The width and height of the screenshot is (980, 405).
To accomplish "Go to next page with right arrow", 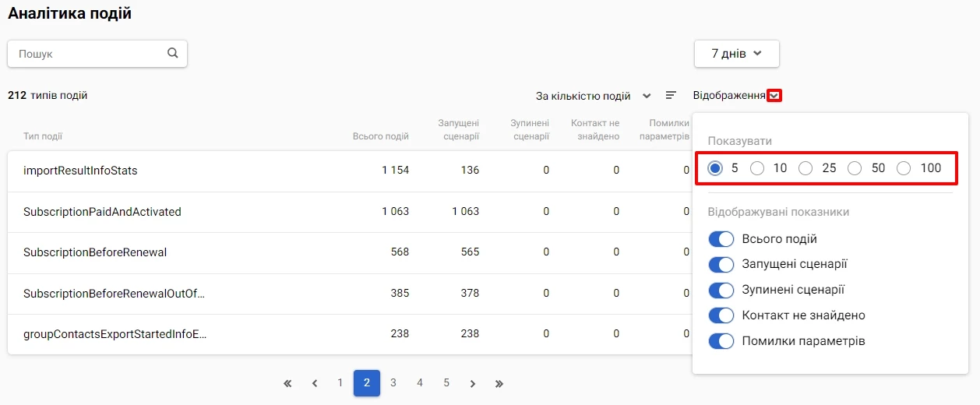I will (473, 383).
